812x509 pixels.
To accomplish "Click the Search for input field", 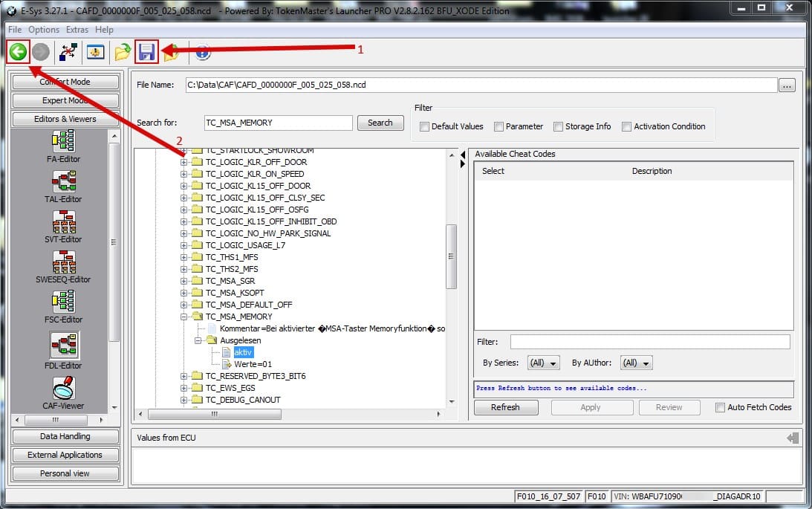I will 278,123.
